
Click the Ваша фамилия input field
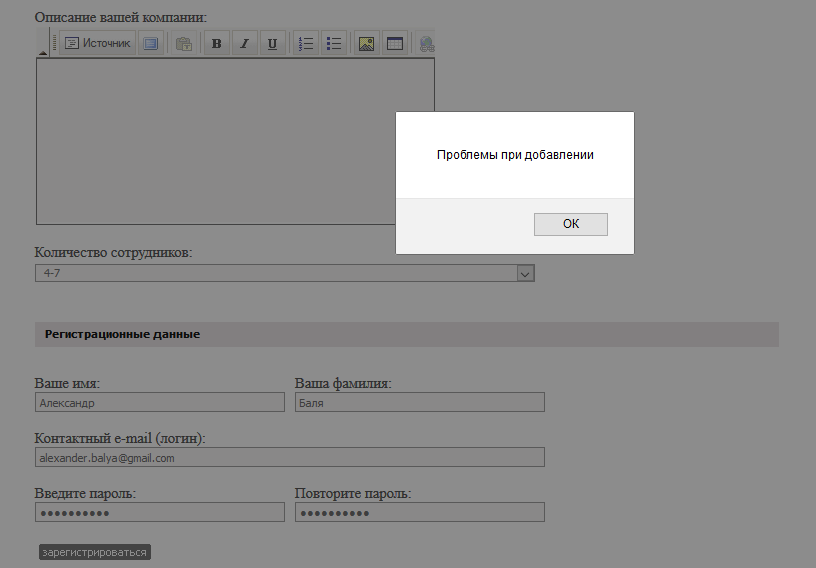tap(420, 402)
